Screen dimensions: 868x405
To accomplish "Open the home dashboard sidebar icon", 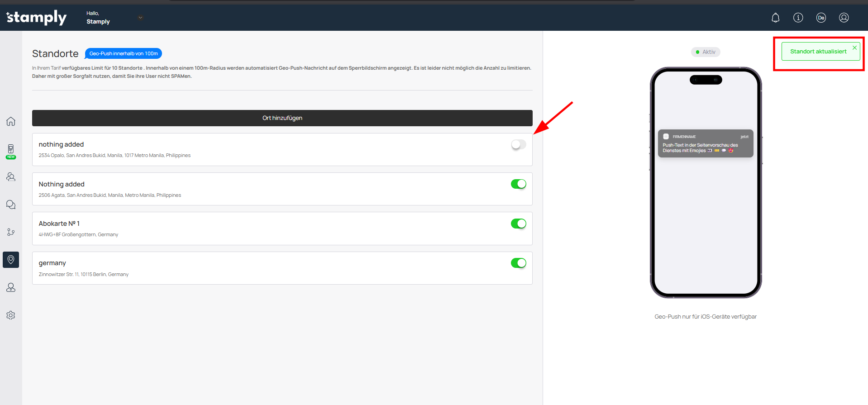I will (x=11, y=121).
